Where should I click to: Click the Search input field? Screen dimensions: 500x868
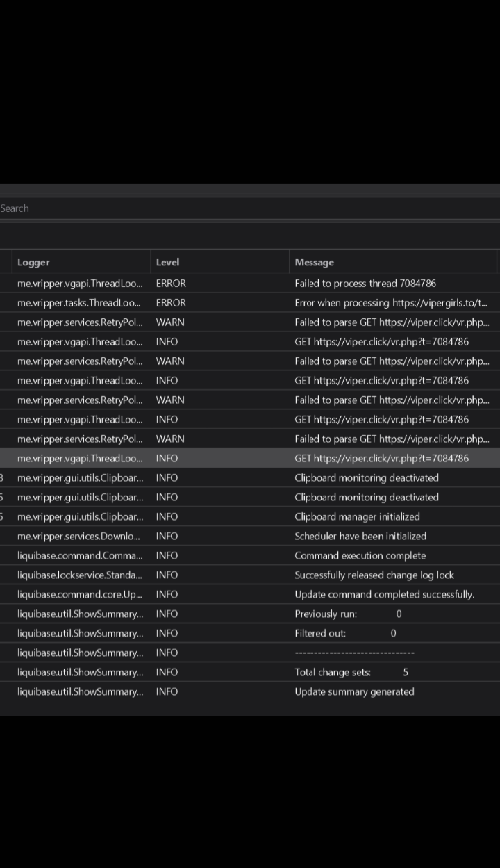250,208
